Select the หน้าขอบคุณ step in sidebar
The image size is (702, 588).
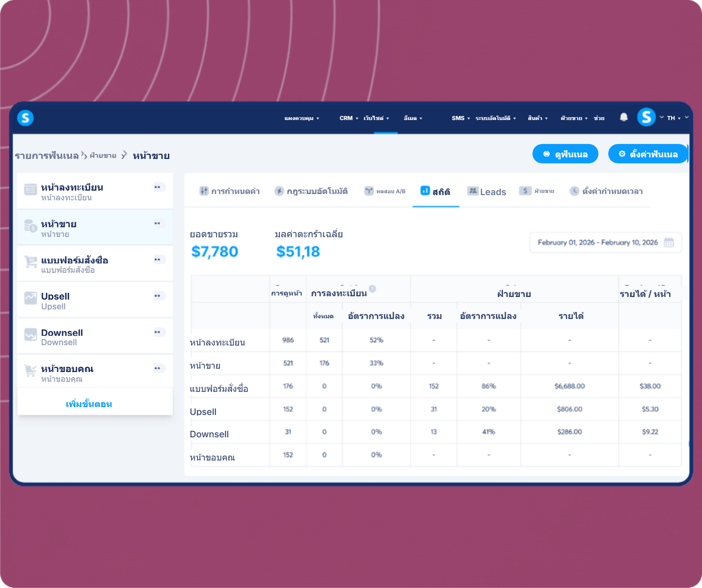95,372
